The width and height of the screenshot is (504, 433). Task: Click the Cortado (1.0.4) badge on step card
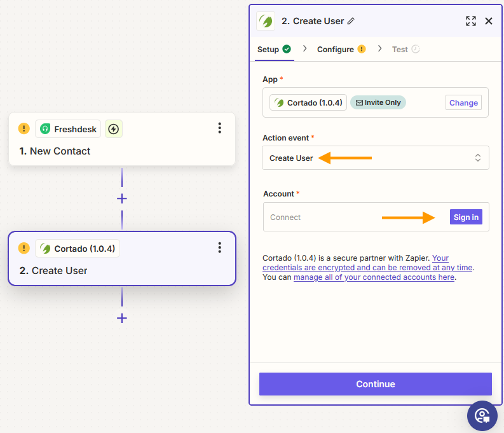[x=78, y=249]
